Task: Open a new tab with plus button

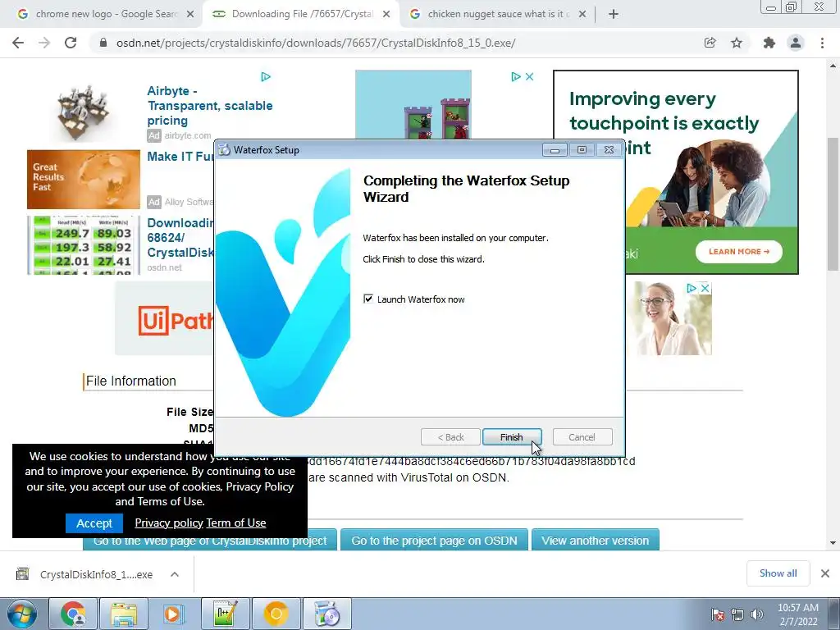Action: [614, 14]
